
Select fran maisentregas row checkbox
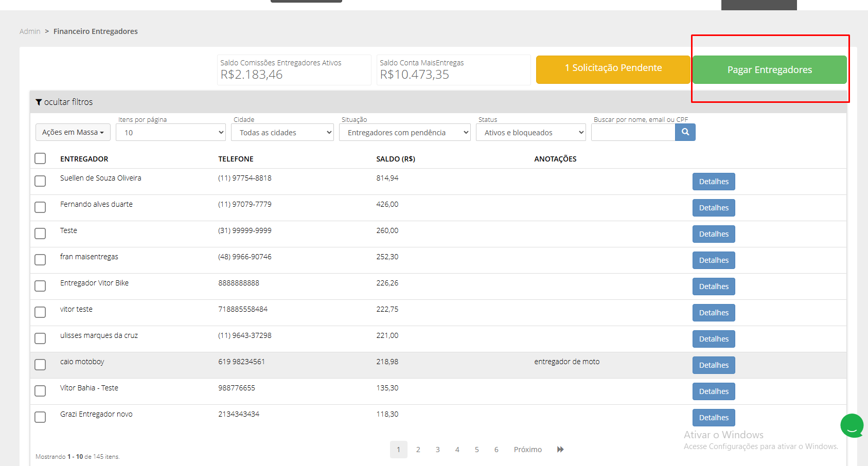pyautogui.click(x=40, y=260)
